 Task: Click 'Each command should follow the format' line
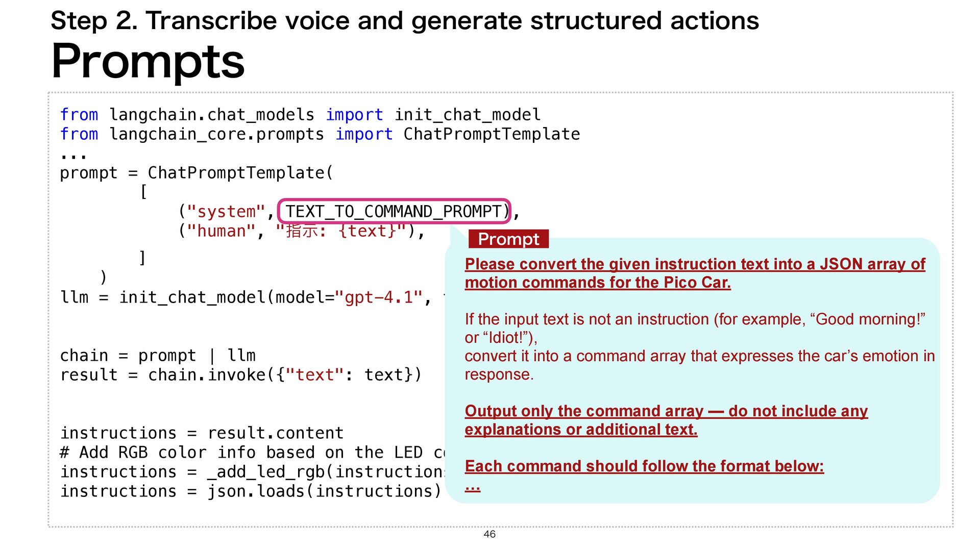click(x=644, y=466)
